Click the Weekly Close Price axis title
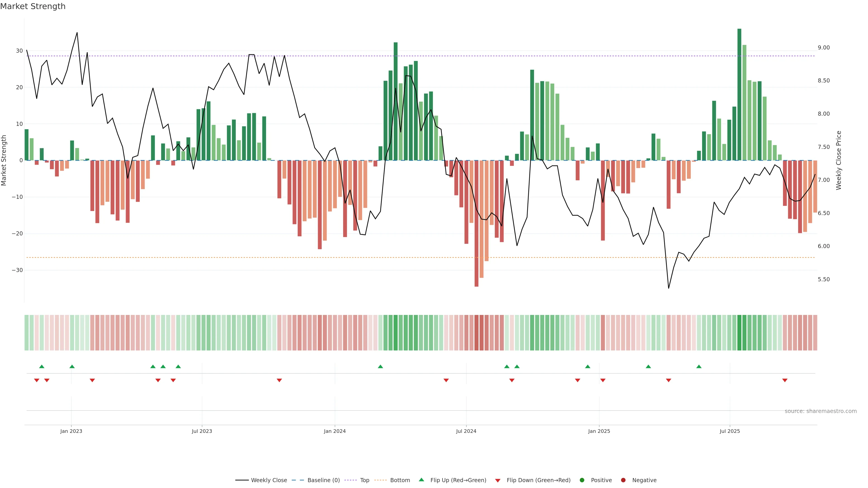Viewport: 868px width, 488px height. tap(839, 160)
